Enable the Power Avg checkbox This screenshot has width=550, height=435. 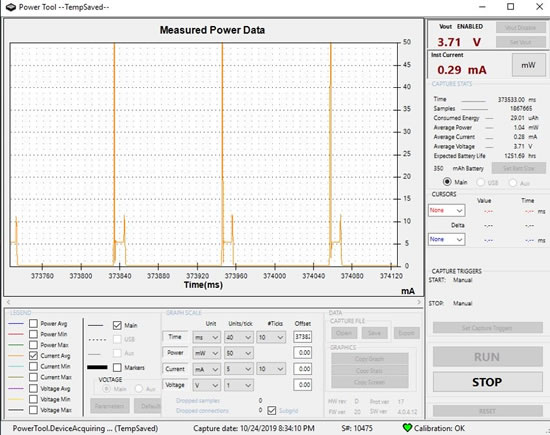point(33,323)
